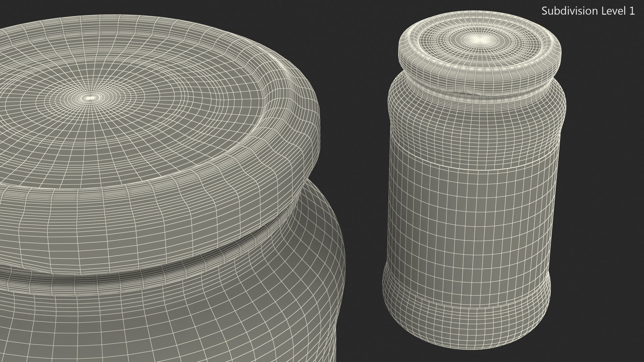Click the center pole of the large lid
Image resolution: width=644 pixels, height=362 pixels.
tap(90, 98)
